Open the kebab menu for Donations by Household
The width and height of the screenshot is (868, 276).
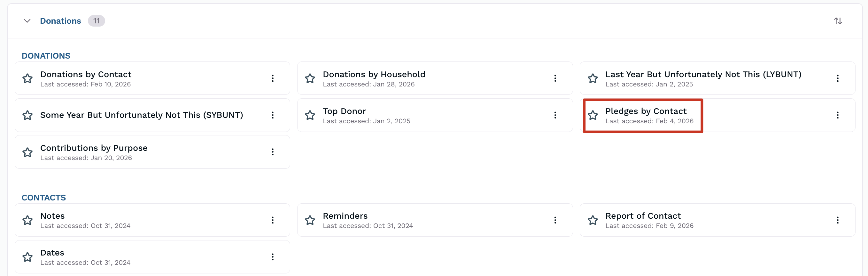pyautogui.click(x=555, y=78)
